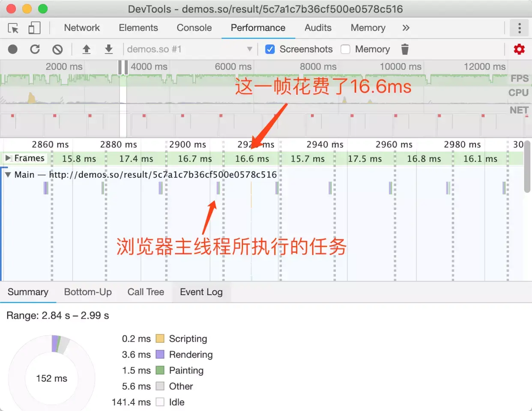
Task: Switch to the Call Tree tab
Action: 146,292
